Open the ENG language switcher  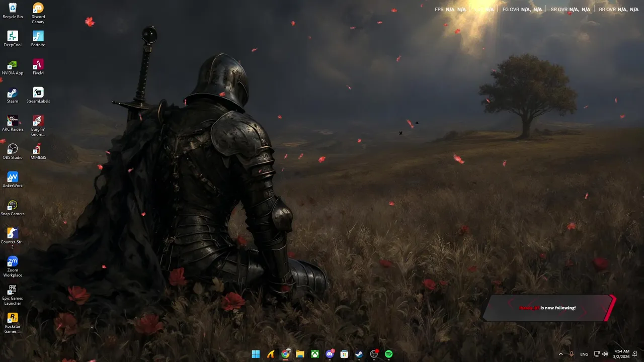click(584, 354)
